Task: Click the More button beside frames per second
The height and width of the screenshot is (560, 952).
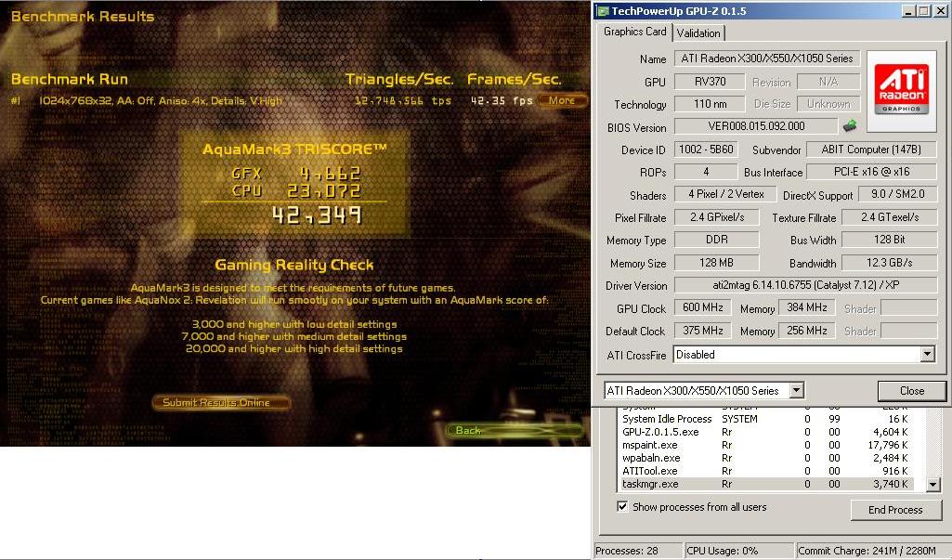Action: click(562, 100)
